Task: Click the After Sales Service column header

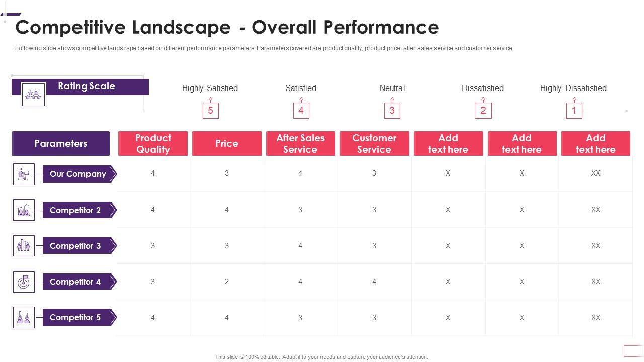Action: click(300, 144)
